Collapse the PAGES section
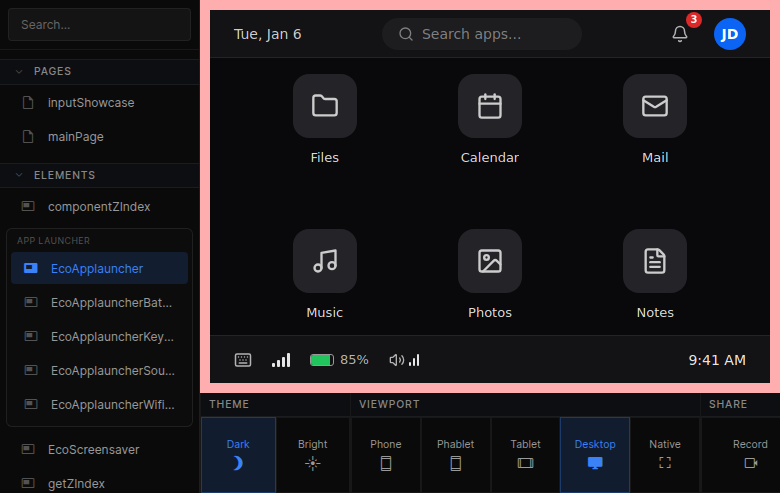This screenshot has width=780, height=493. click(19, 71)
